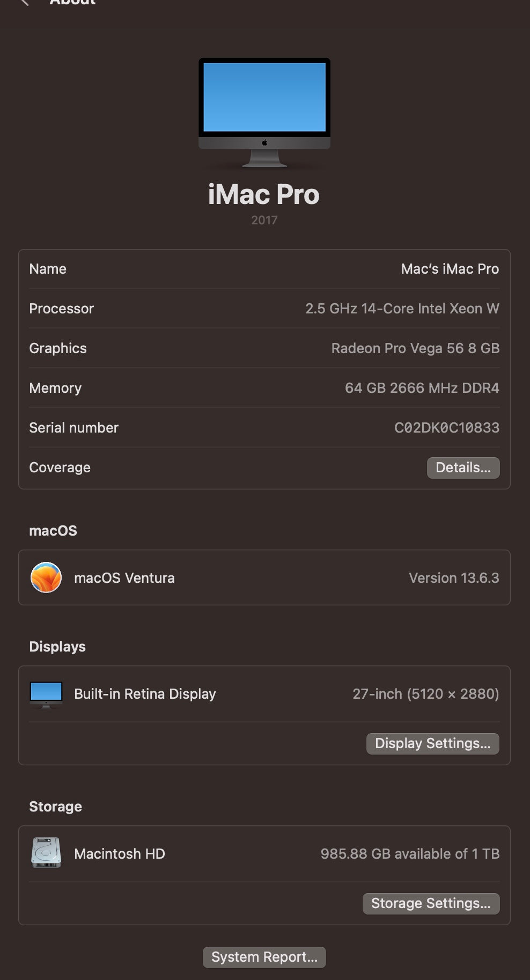
Task: Click the Macintosh HD label
Action: [119, 854]
